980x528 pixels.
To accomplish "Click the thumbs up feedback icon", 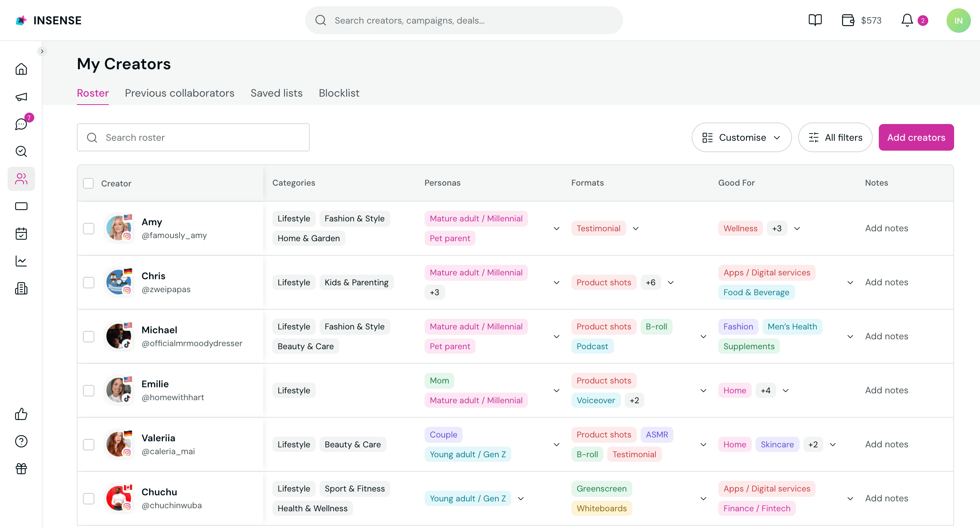I will click(21, 414).
